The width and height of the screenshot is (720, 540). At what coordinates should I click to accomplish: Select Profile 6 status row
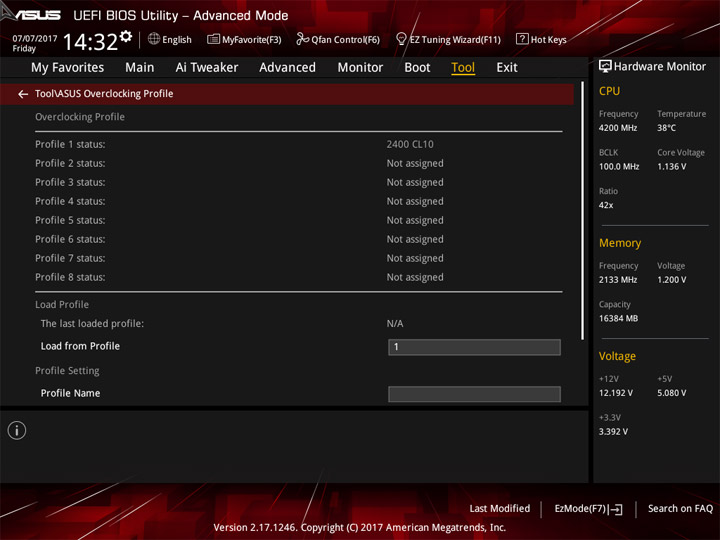pos(298,239)
